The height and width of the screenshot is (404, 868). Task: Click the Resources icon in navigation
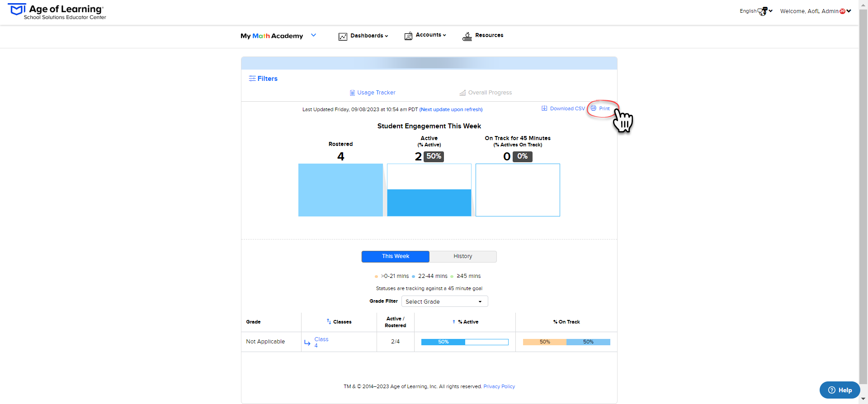click(467, 36)
